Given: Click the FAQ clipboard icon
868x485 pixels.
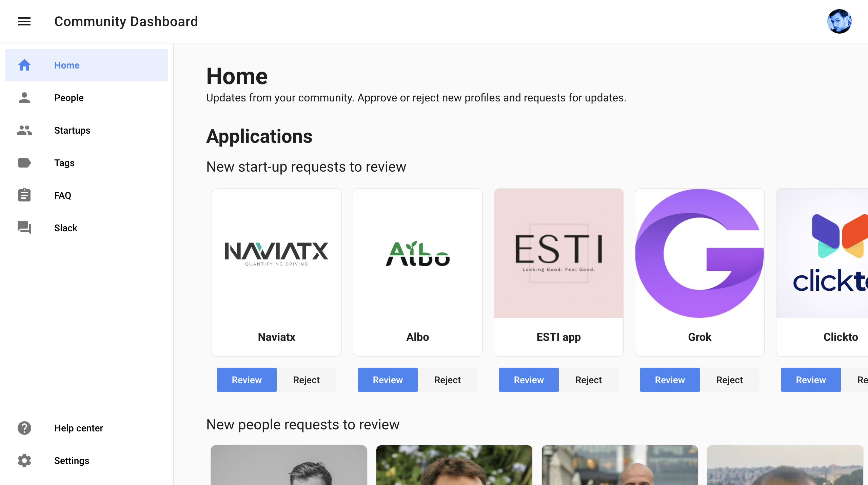Looking at the screenshot, I should click(24, 195).
